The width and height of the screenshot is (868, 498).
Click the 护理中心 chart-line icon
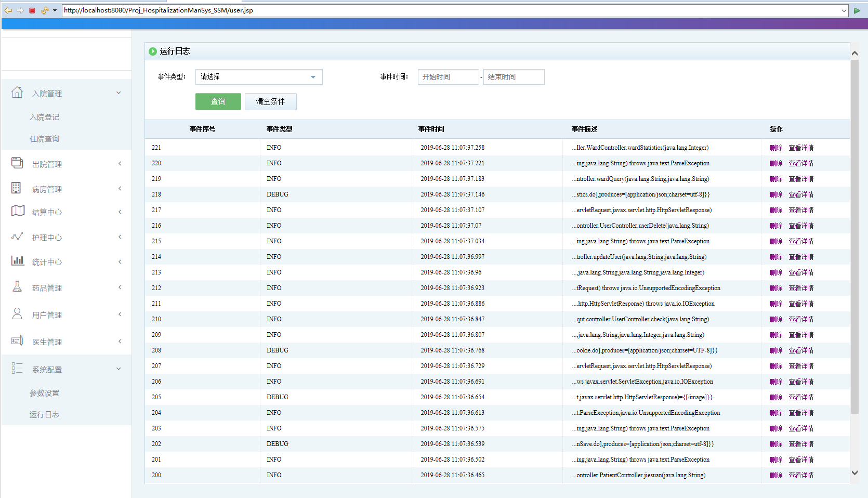(x=17, y=237)
